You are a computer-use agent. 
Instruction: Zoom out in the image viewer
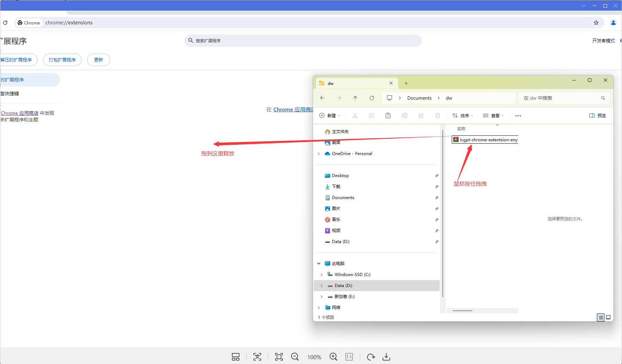(295, 357)
